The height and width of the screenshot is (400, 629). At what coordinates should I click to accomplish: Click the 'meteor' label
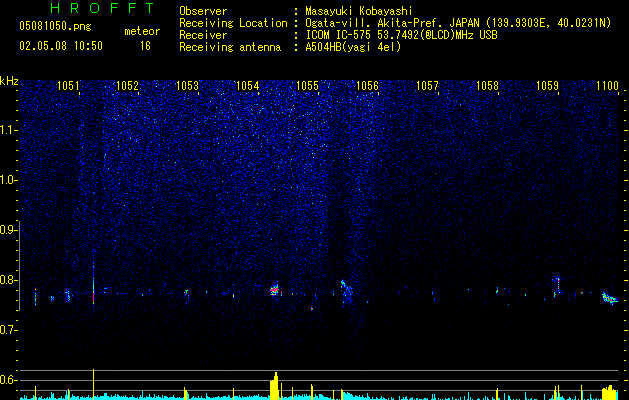(x=142, y=31)
